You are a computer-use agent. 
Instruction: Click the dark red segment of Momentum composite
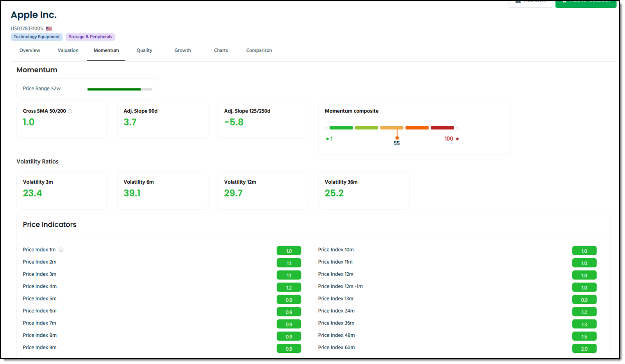pos(442,128)
